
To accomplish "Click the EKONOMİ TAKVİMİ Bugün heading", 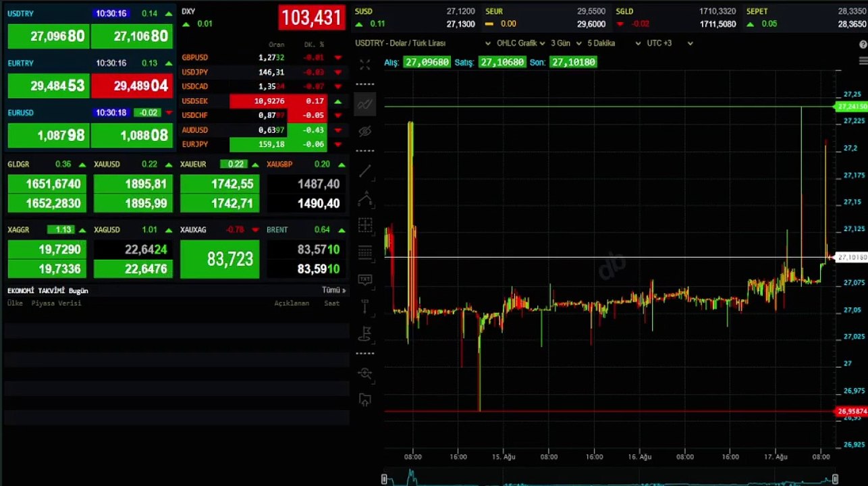I will pyautogui.click(x=48, y=290).
